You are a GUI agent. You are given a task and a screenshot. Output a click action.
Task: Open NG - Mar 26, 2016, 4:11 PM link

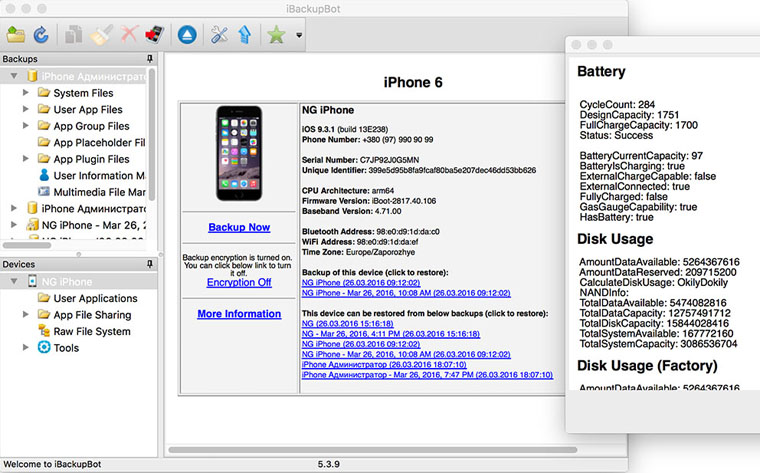[x=391, y=334]
